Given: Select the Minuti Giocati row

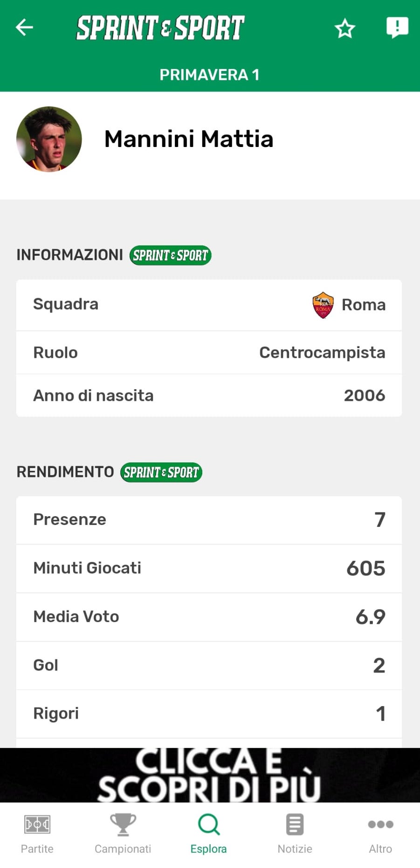Looking at the screenshot, I should pyautogui.click(x=209, y=568).
